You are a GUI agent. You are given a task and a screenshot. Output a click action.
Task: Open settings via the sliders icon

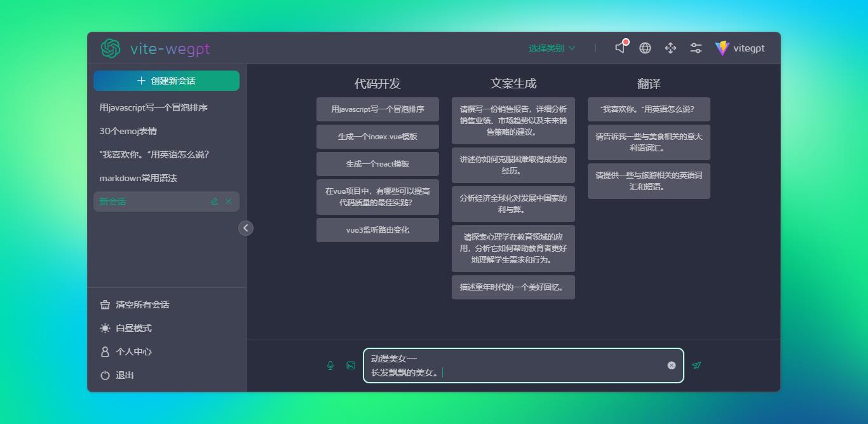click(696, 48)
